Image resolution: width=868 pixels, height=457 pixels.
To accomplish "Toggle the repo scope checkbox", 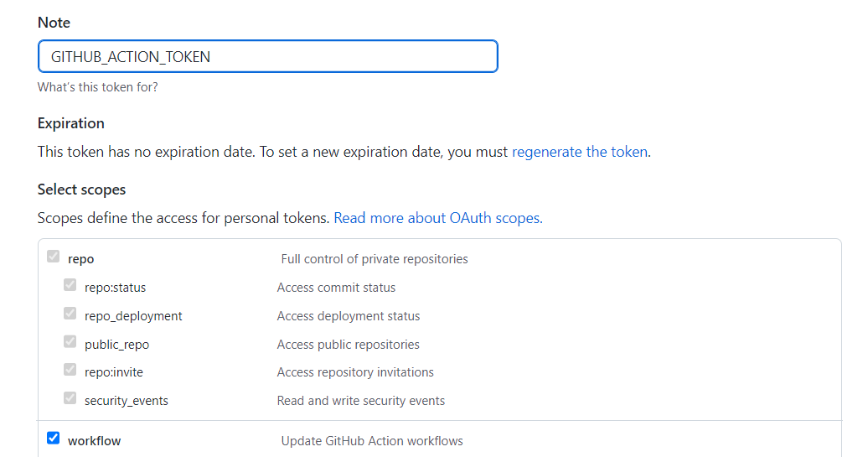I will (54, 257).
